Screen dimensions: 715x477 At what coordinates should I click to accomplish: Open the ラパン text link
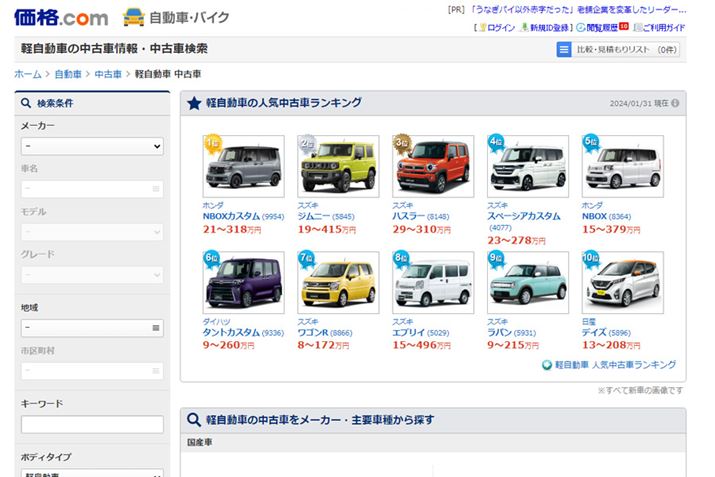tap(499, 332)
